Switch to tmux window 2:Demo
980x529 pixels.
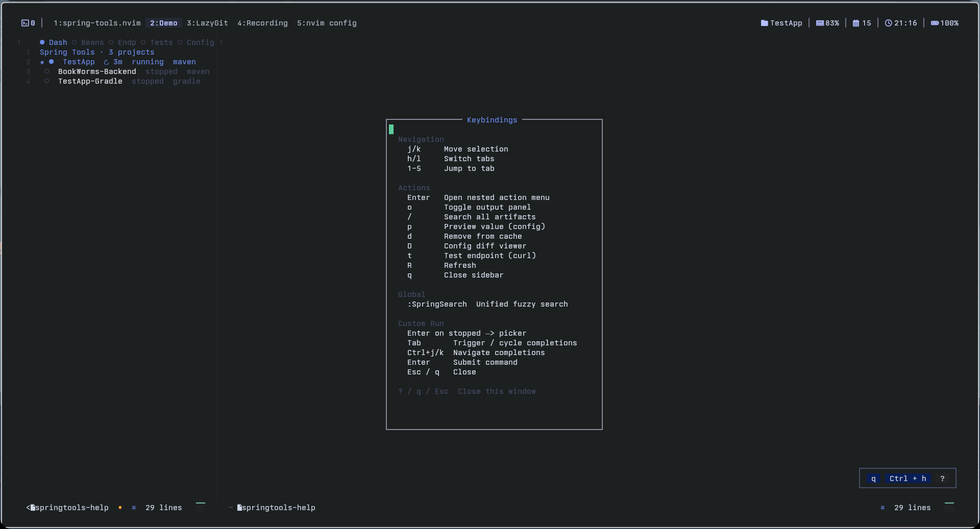[164, 23]
